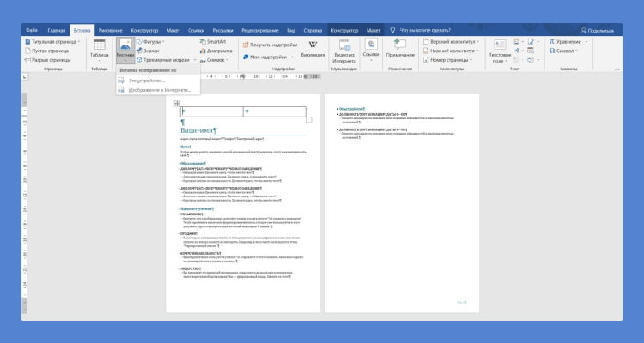
Task: Switch to the Главная (Home) tab
Action: [58, 29]
